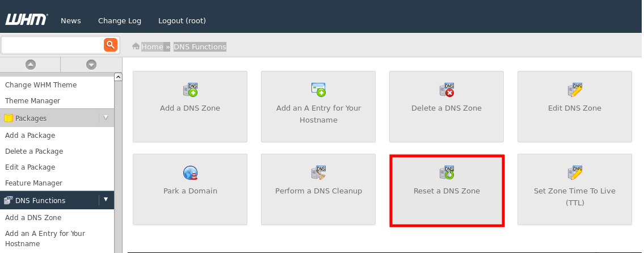This screenshot has height=253, width=644.
Task: Open the Edit DNS Zone pencil icon
Action: 575,90
